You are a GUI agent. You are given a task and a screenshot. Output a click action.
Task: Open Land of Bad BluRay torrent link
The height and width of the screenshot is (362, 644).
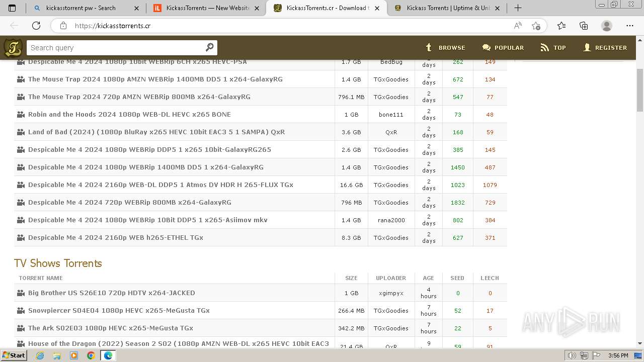(x=156, y=132)
